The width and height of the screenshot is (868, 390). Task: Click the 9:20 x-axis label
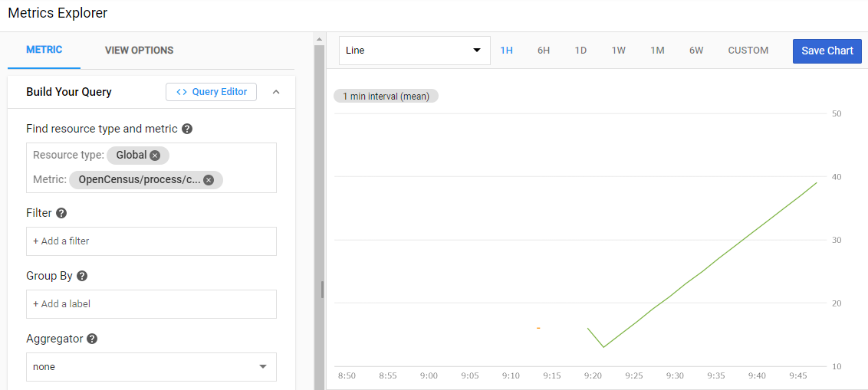593,375
